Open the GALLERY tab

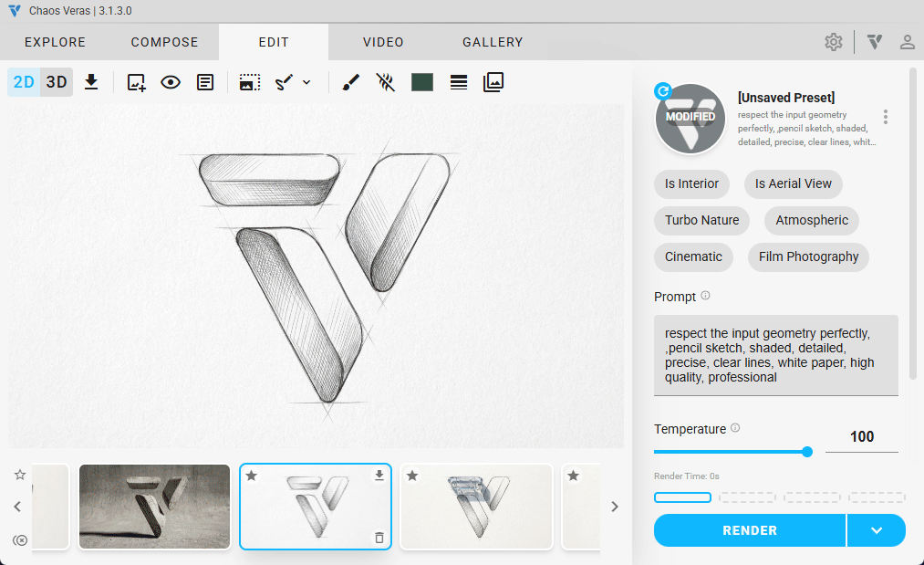point(493,42)
